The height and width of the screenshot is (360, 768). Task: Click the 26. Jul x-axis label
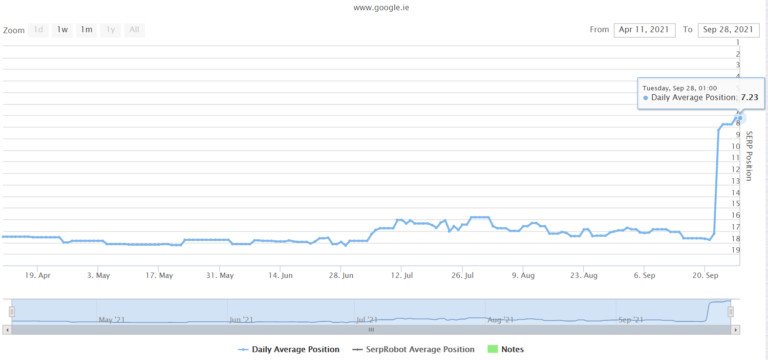(x=462, y=276)
